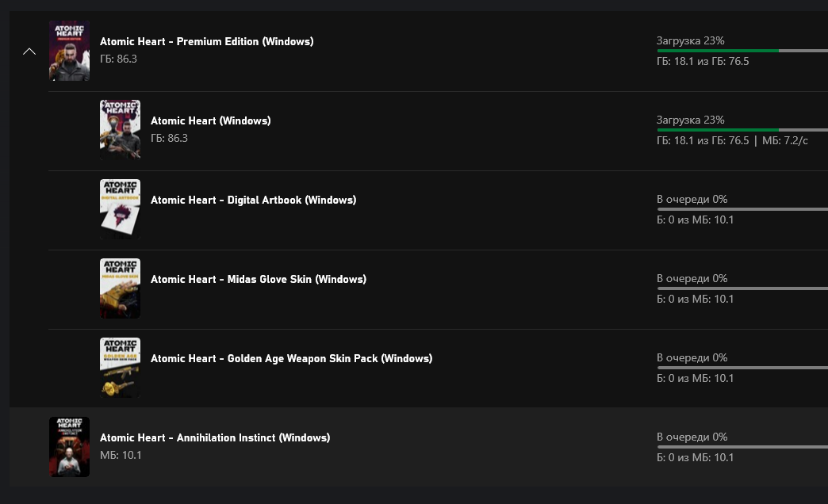Open Golden Age Weapon Skin Pack title
Viewport: 828px width, 504px height.
click(291, 358)
